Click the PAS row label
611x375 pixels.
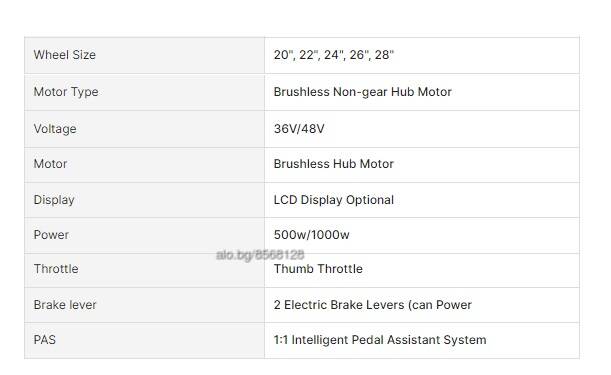[x=44, y=340]
